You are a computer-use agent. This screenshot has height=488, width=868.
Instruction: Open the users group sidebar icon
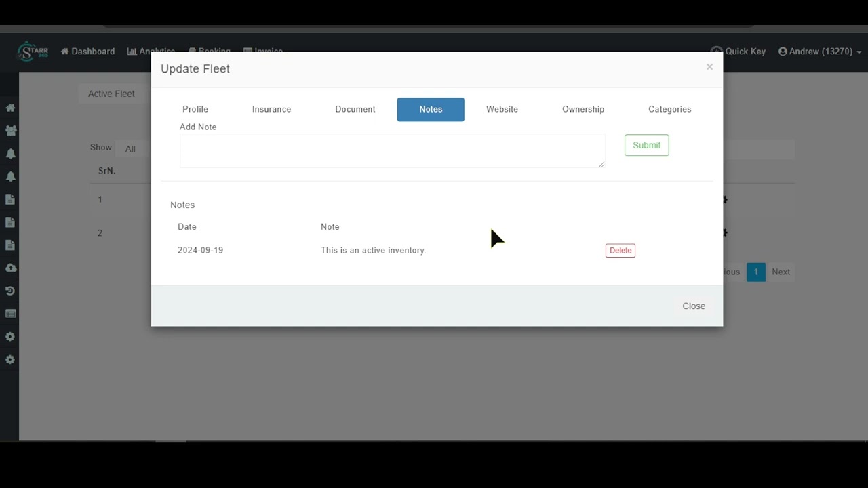coord(10,131)
